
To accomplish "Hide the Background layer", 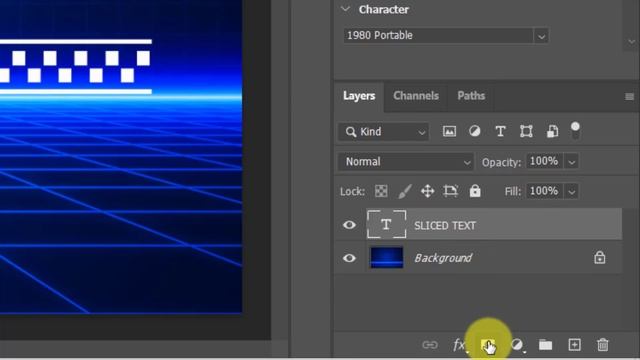I will coord(349,258).
